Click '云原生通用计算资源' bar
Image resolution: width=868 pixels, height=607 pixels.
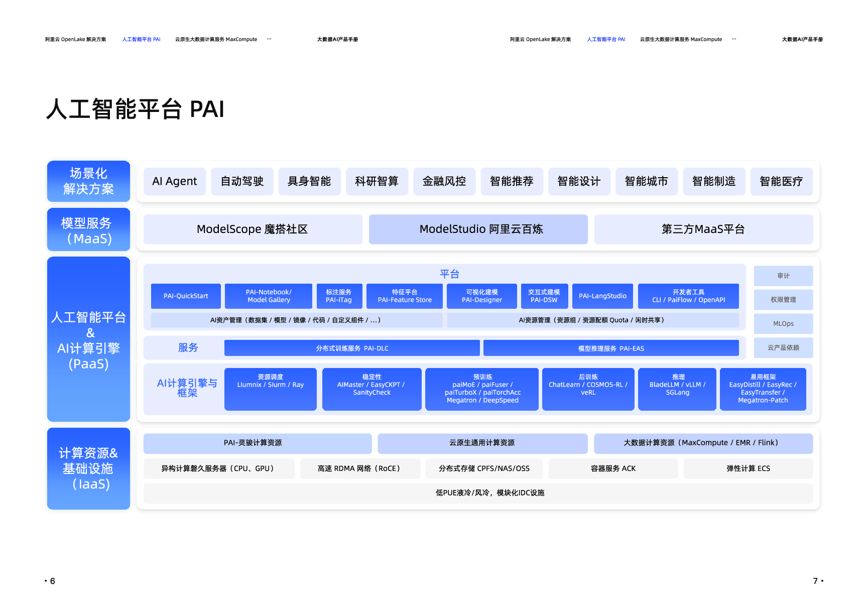482,443
